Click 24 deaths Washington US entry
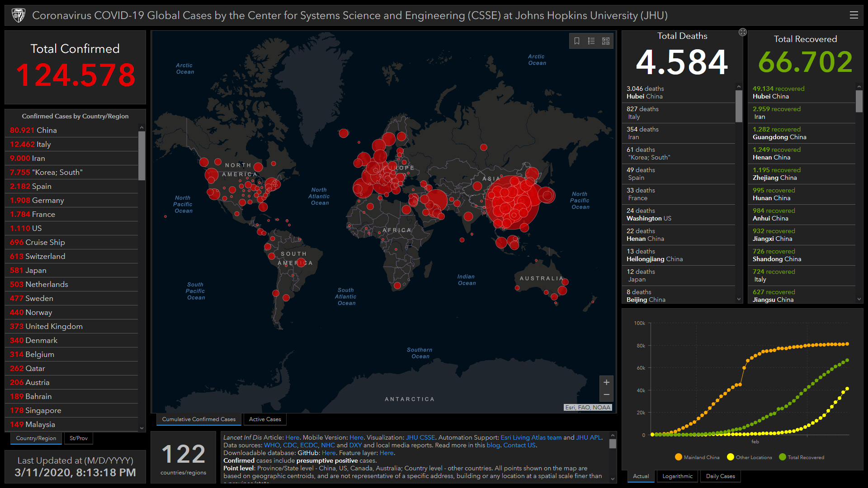Viewport: 868px width, 488px height. coord(679,215)
